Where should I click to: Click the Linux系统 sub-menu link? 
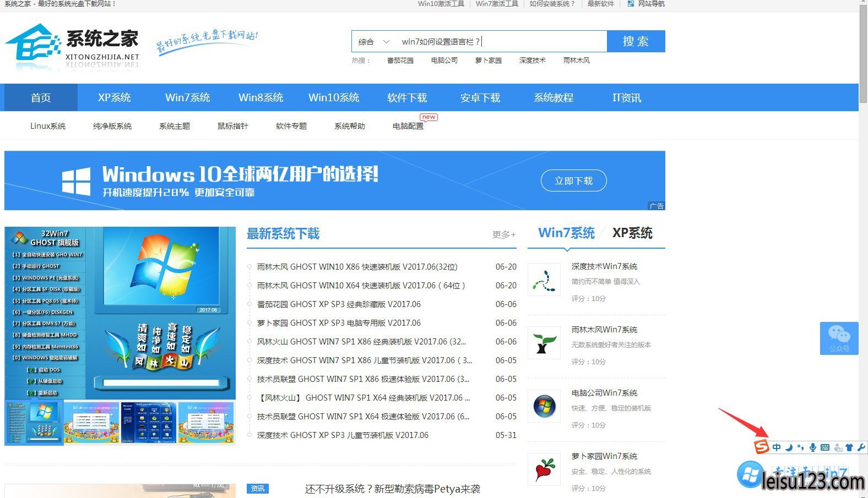coord(48,126)
